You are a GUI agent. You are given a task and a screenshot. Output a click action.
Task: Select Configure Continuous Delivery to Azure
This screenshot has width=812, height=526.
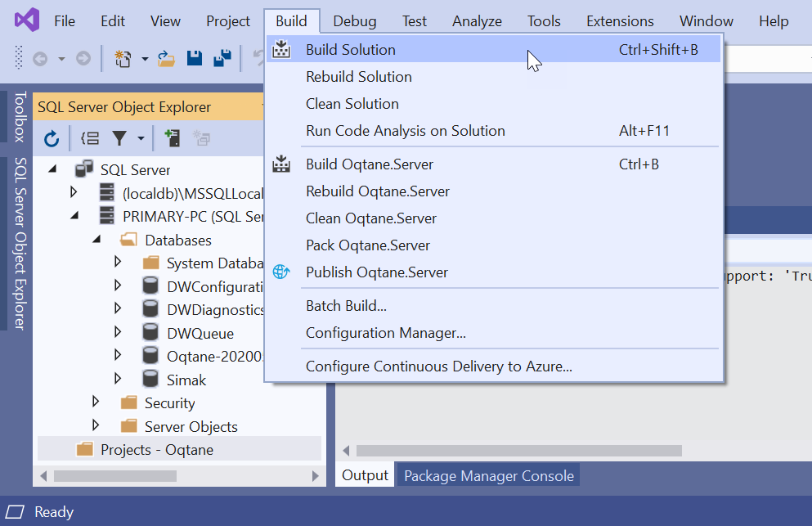pos(494,366)
